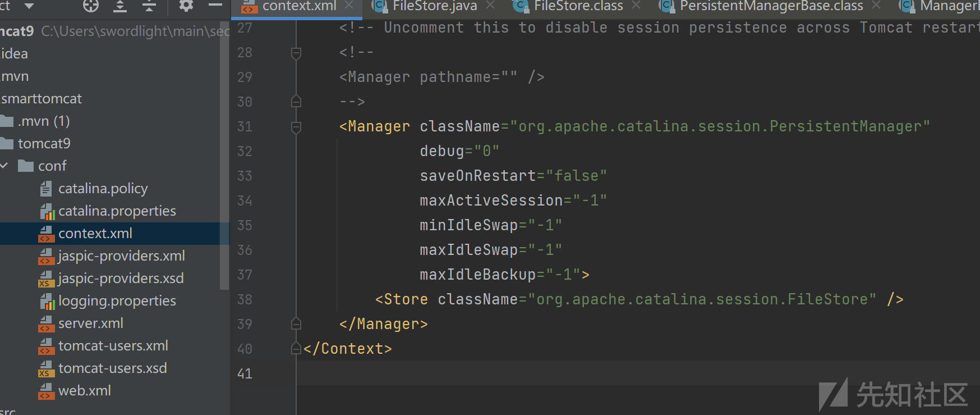Place cursor on empty line 41
This screenshot has width=980, height=415.
[x=638, y=373]
